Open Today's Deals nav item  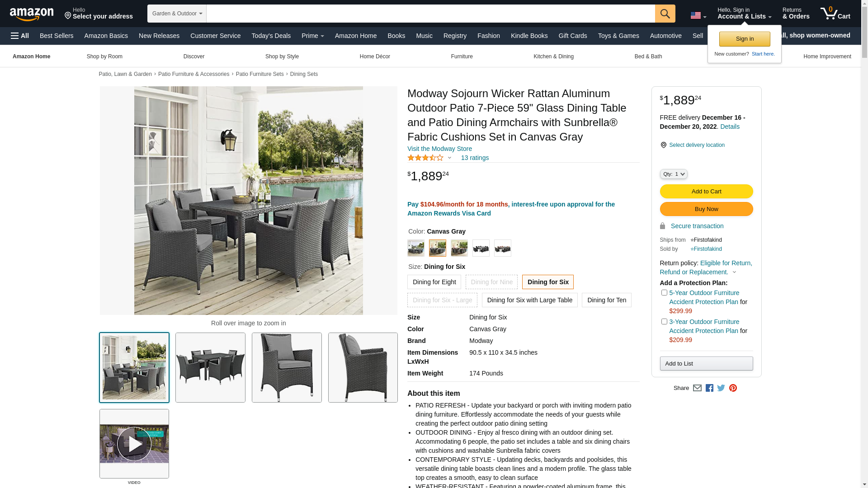(x=271, y=36)
